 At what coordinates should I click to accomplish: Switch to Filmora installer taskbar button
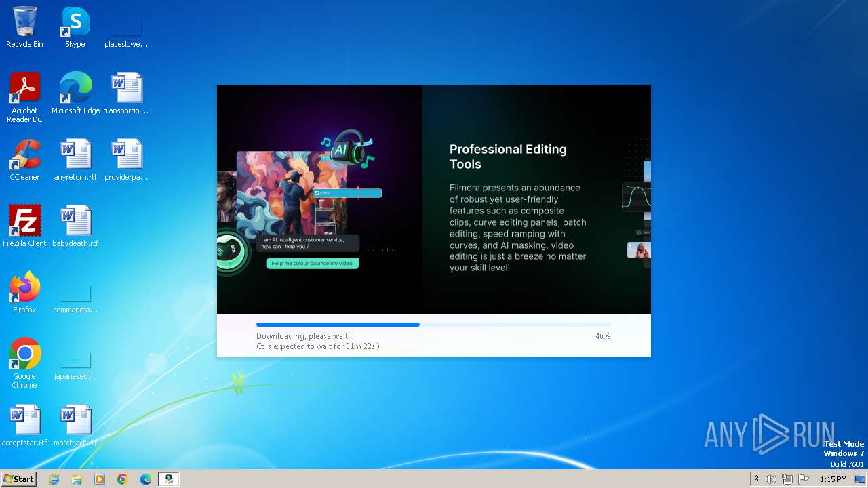pyautogui.click(x=168, y=479)
